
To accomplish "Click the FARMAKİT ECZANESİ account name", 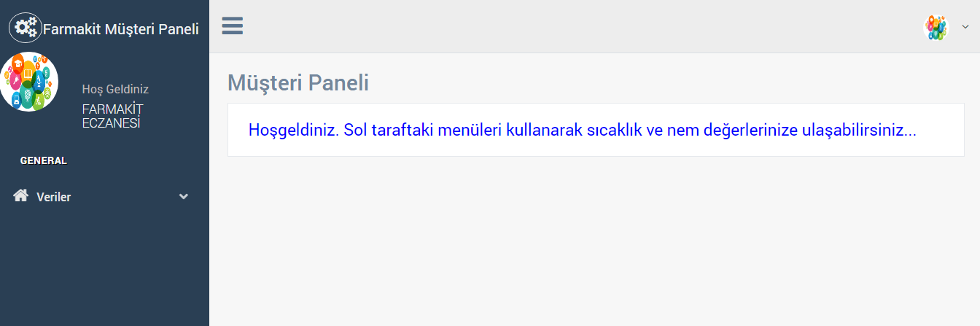I will point(112,116).
